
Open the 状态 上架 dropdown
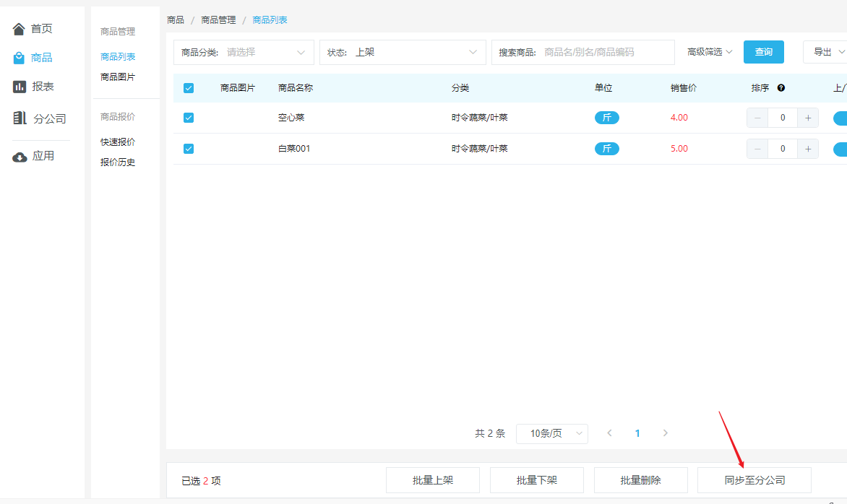click(403, 52)
